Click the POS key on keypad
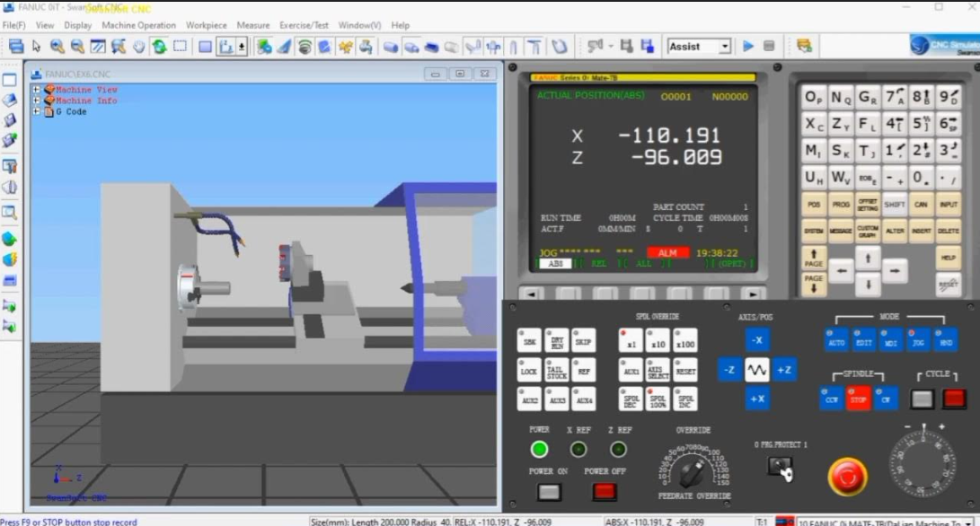The image size is (980, 526). click(813, 205)
